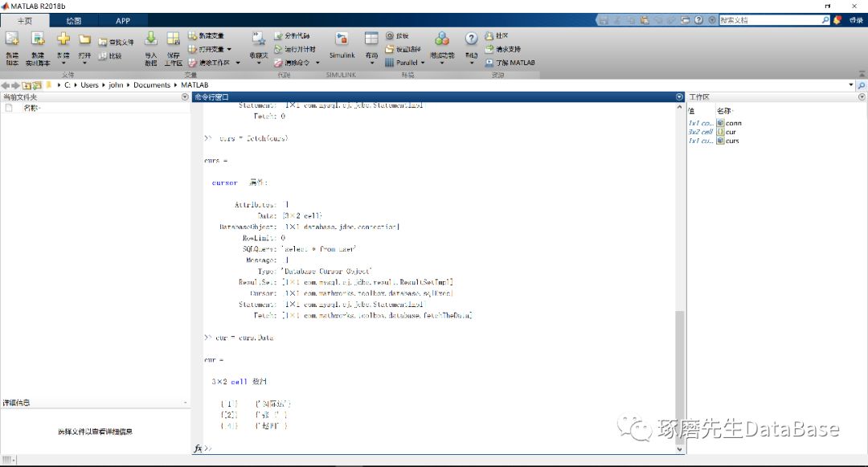Click 'Documents' in the folder path

[152, 85]
